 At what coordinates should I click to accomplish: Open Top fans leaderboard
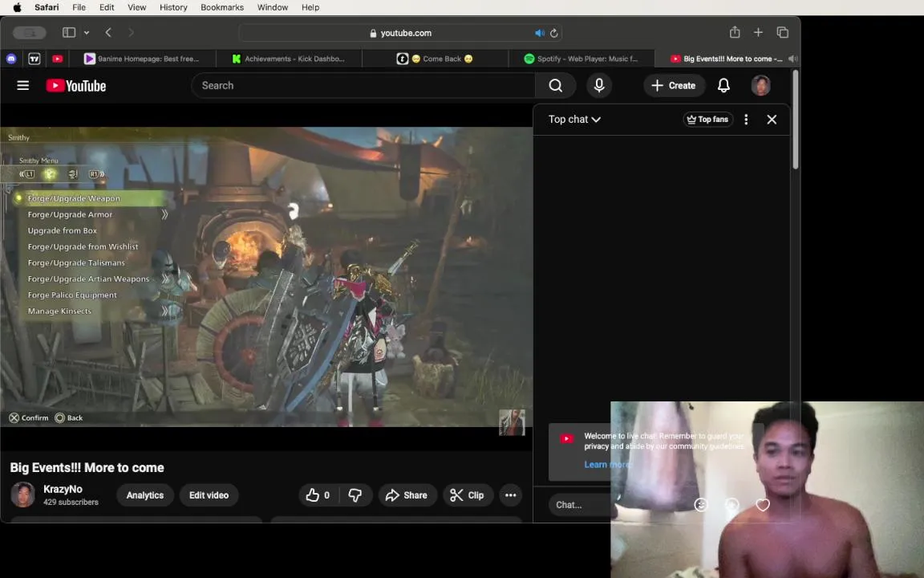(x=707, y=119)
